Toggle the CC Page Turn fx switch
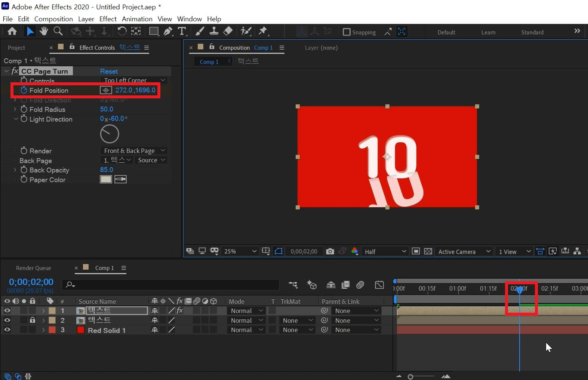 tap(15, 71)
